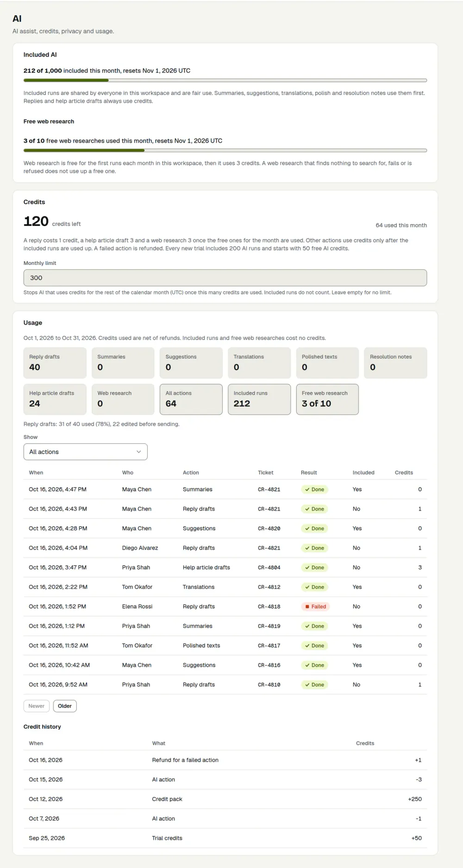Click the Oct 16, 2026, 11:52 AM timestamp
463x868 pixels.
(x=58, y=645)
